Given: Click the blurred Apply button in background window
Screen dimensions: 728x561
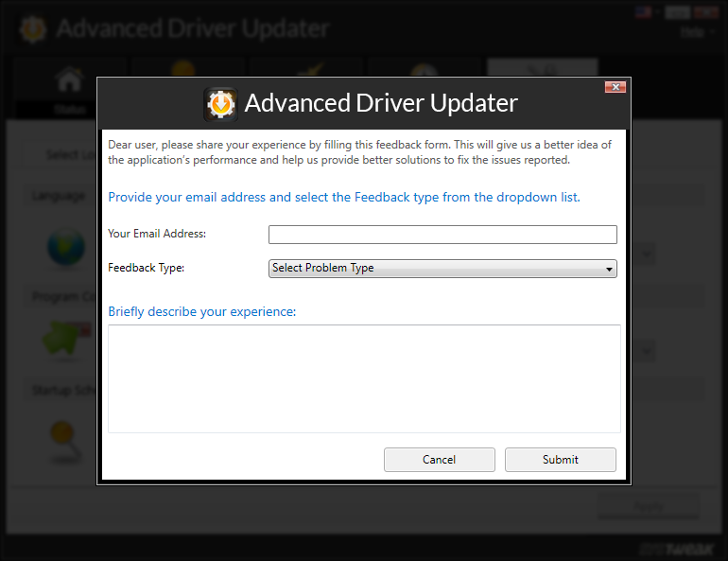Looking at the screenshot, I should tap(649, 506).
